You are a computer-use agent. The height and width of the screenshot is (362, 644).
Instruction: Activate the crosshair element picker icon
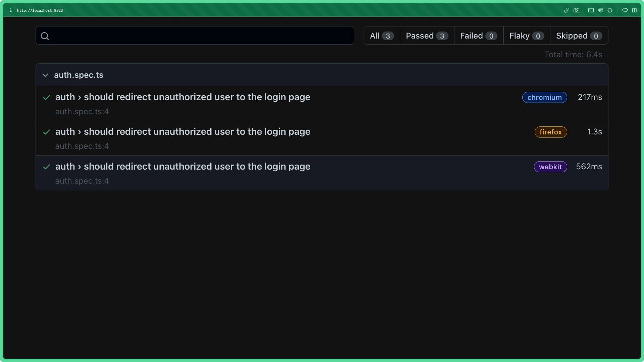[x=610, y=10]
